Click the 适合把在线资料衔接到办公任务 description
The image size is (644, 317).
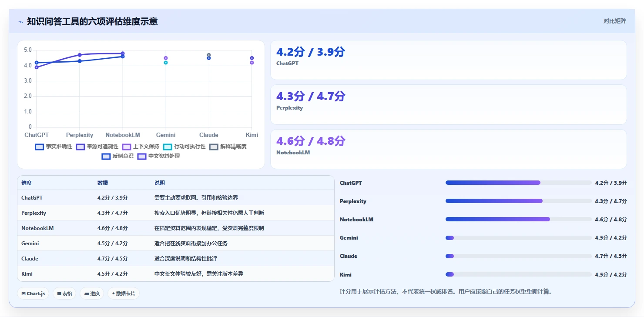[x=191, y=244]
